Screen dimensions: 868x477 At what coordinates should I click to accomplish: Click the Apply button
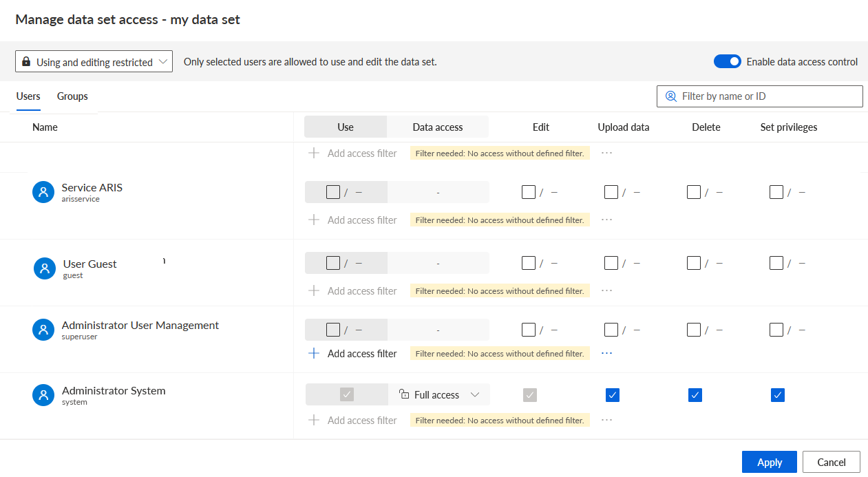[x=770, y=463]
